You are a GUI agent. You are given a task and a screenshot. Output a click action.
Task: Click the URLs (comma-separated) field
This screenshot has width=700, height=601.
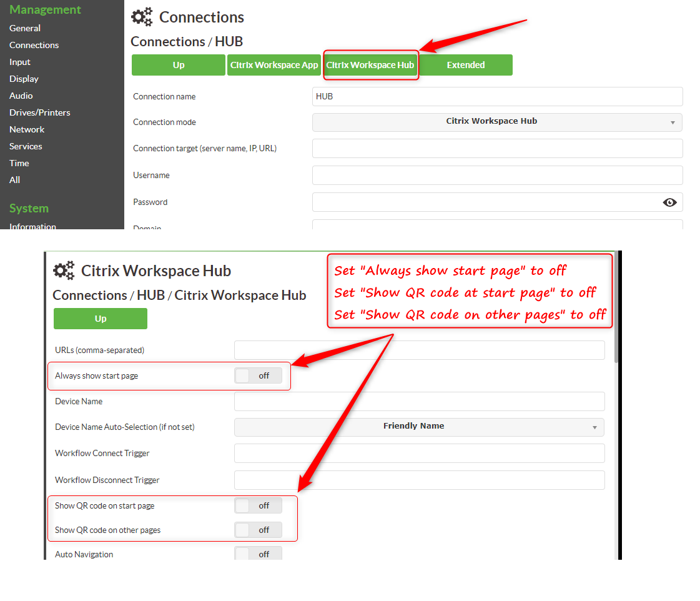pyautogui.click(x=419, y=350)
